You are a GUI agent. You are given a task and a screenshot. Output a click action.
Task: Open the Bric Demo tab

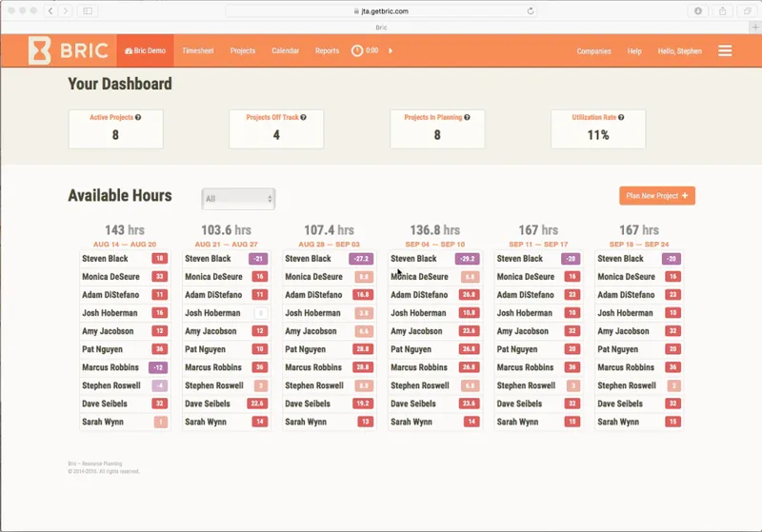[146, 50]
